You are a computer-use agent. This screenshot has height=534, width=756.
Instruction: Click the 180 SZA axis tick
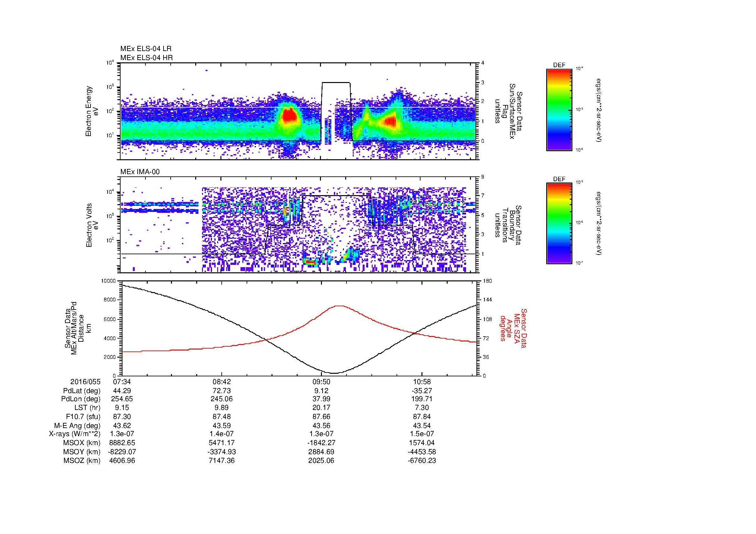487,281
